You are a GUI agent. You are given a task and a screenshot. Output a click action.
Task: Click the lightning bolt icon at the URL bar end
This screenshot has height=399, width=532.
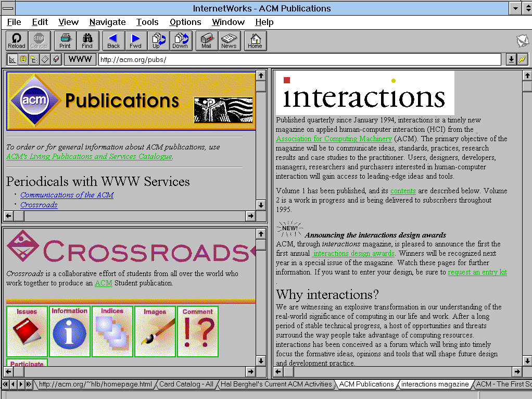[x=523, y=60]
